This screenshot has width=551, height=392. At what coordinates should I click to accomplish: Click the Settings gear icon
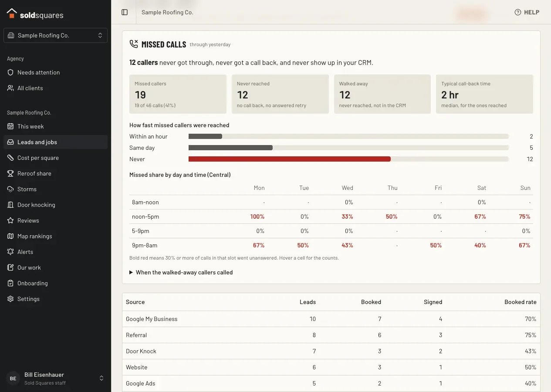pos(10,299)
